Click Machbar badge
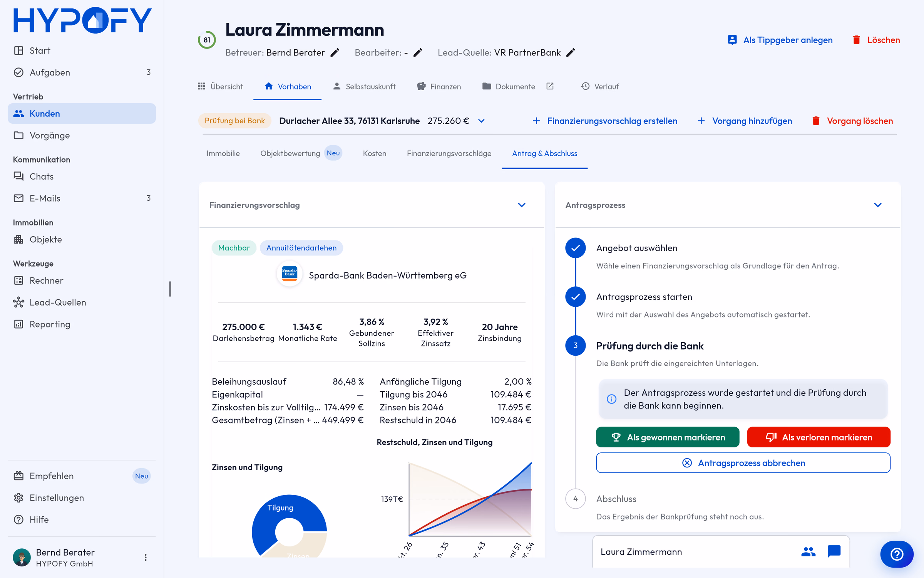 point(234,248)
